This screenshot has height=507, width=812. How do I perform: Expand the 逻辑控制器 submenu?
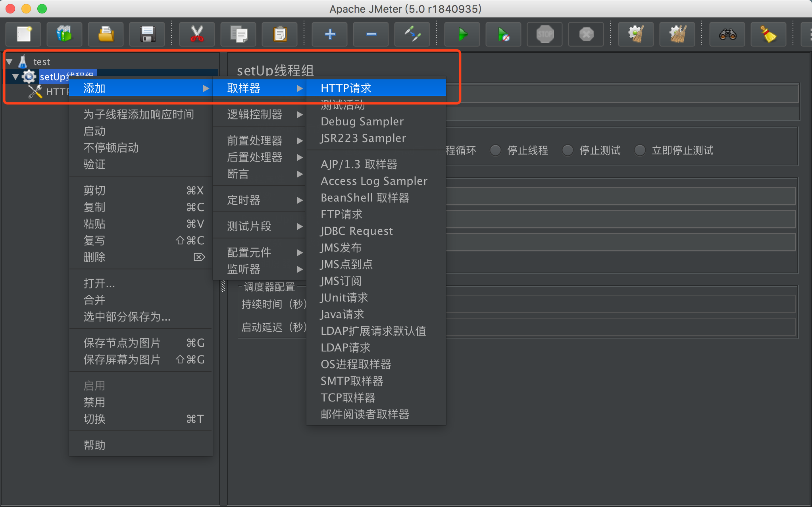coord(260,115)
